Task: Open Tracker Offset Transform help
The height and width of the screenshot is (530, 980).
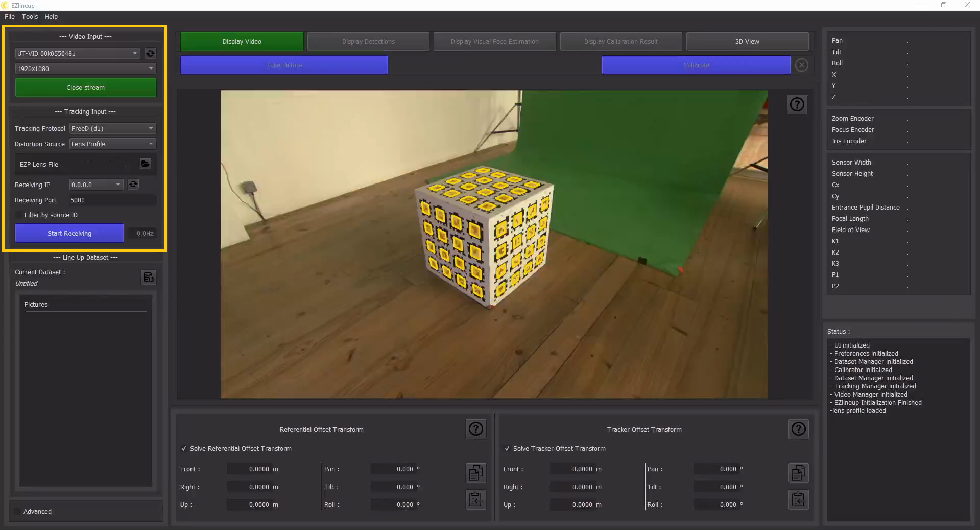Action: tap(798, 429)
